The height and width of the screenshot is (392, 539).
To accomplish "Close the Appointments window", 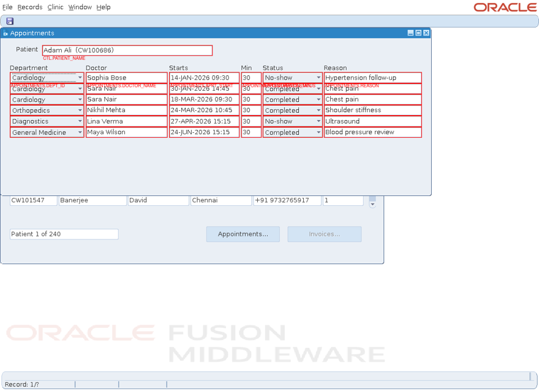I will [x=426, y=33].
